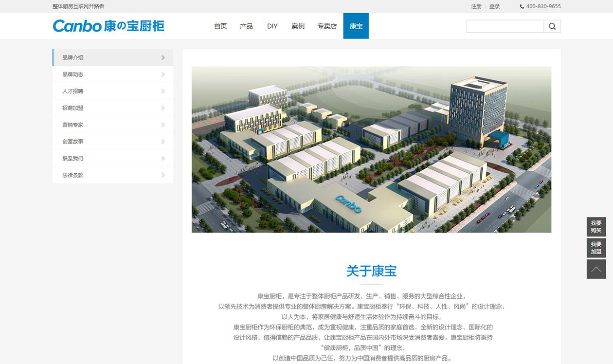Screen dimensions: 613x364
Task: Open the 首页 nav item
Action: point(220,26)
